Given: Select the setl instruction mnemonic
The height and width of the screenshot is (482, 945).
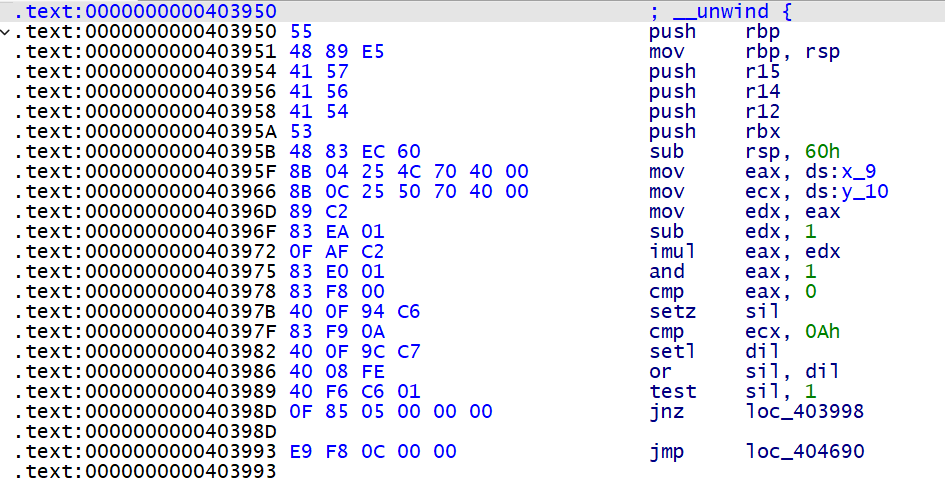Looking at the screenshot, I should point(672,352).
